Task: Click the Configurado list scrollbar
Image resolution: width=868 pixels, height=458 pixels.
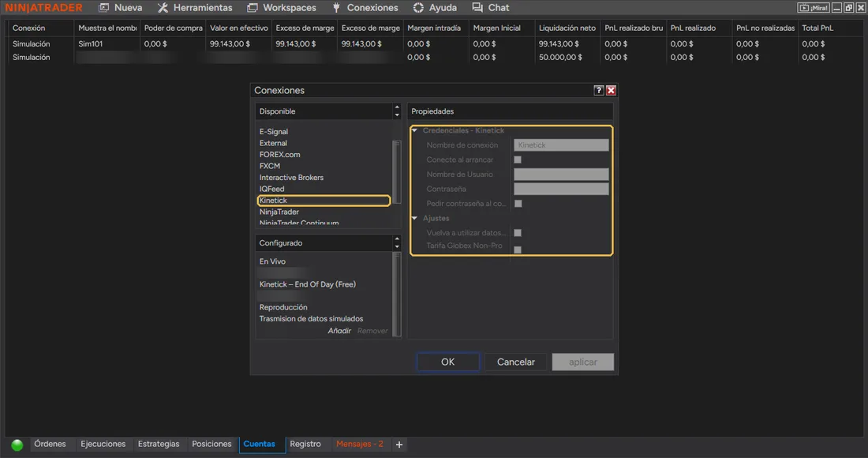Action: tap(396, 294)
